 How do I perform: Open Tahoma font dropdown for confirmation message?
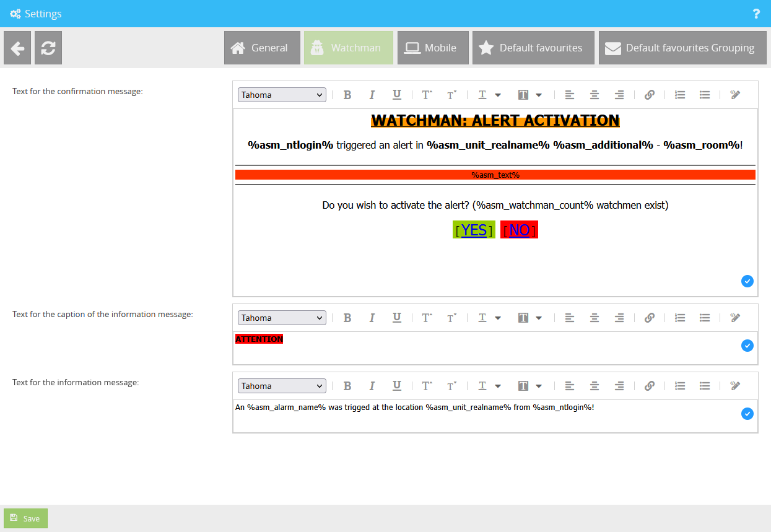(282, 95)
